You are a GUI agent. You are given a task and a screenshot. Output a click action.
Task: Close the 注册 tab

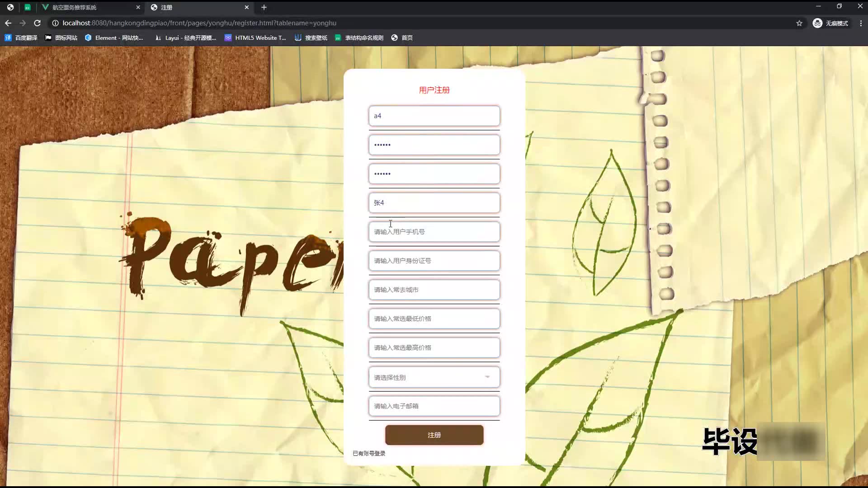(246, 7)
